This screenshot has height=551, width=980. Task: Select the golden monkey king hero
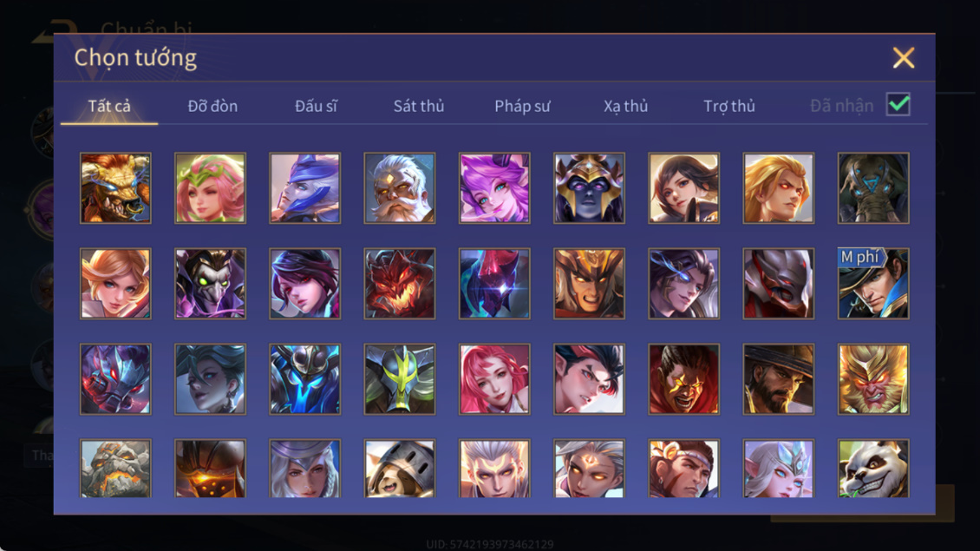(873, 379)
